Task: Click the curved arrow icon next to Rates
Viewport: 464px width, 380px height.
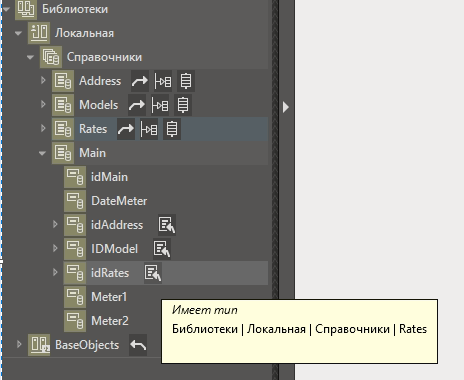Action: click(x=126, y=129)
